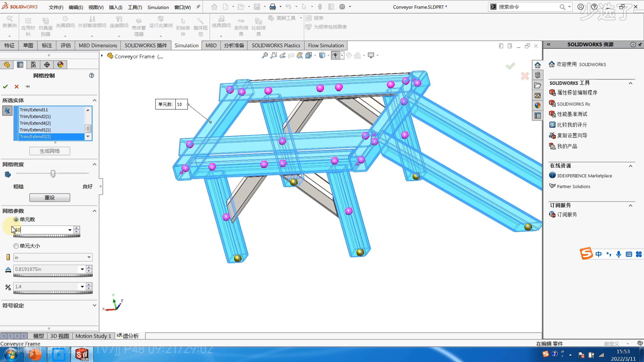Click the Zoom to Area icon
The width and height of the screenshot is (644, 362).
tap(274, 56)
